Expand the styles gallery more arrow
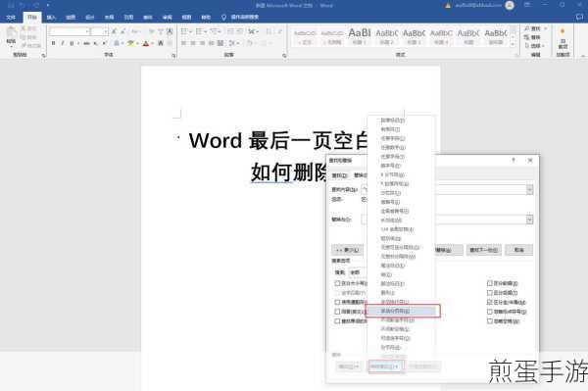The image size is (588, 391). [513, 45]
